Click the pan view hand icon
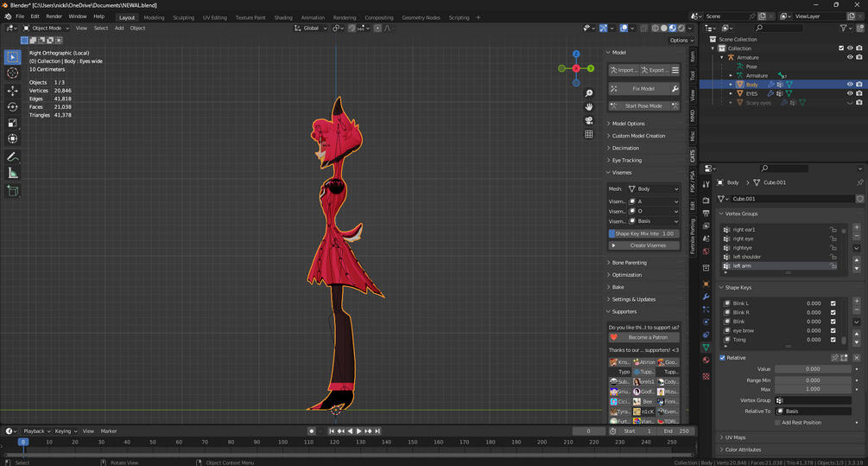 [589, 106]
